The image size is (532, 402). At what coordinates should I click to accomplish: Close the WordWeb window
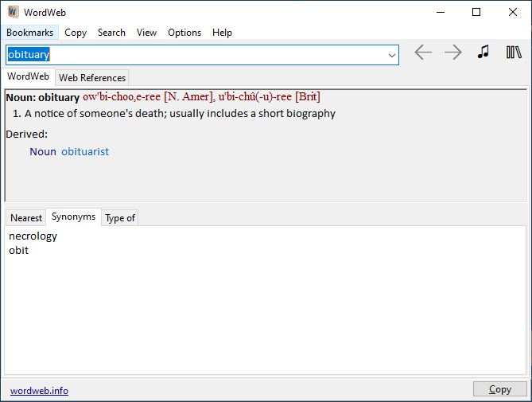tap(513, 12)
